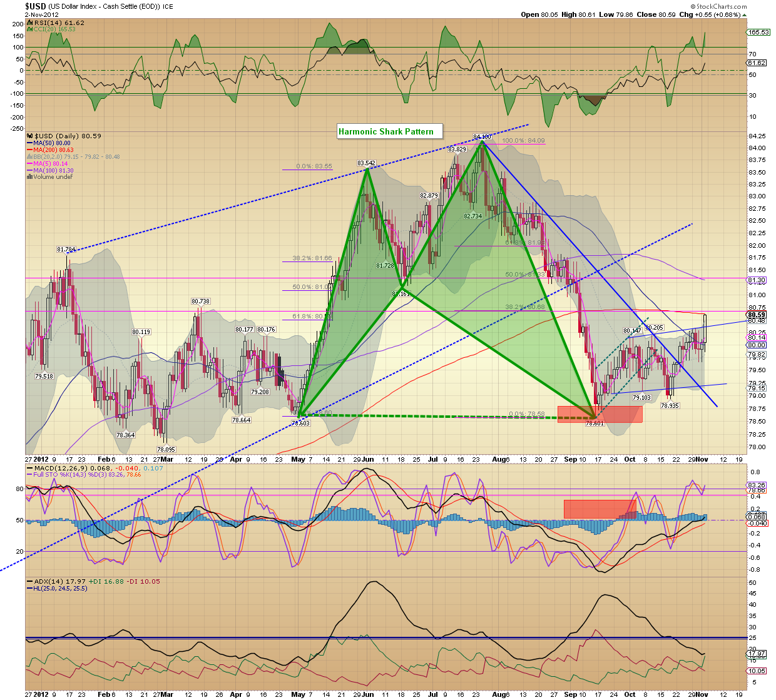Click the MA(5) 80.14 legend entry

coord(47,164)
